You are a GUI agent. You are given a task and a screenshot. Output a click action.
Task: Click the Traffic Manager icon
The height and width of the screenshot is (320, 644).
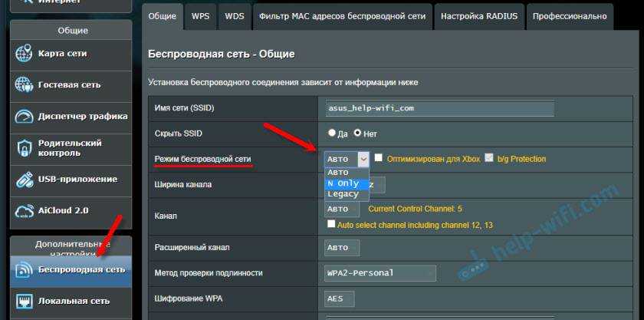(x=25, y=117)
